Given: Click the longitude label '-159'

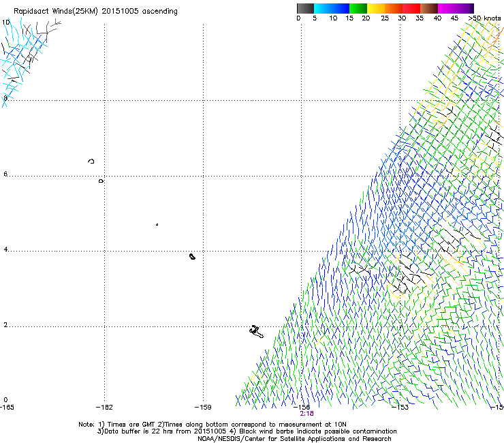Looking at the screenshot, I should 203,408.
